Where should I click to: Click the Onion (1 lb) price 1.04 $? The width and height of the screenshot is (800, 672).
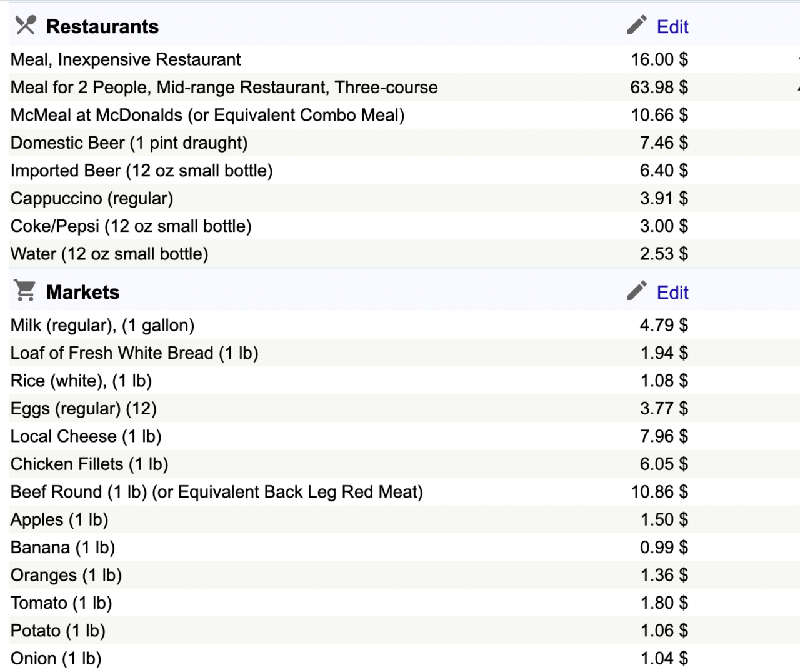point(664,658)
